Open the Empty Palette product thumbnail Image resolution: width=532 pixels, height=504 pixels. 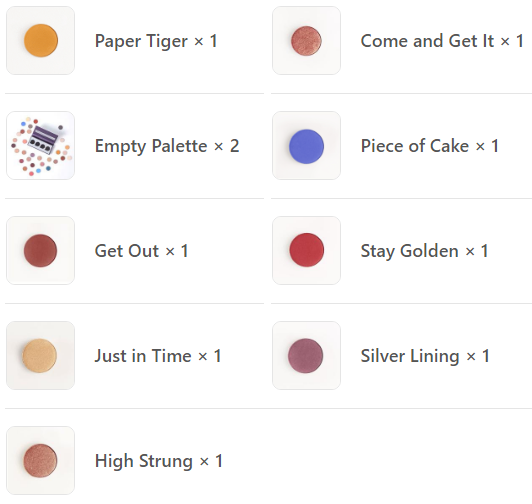pos(40,146)
